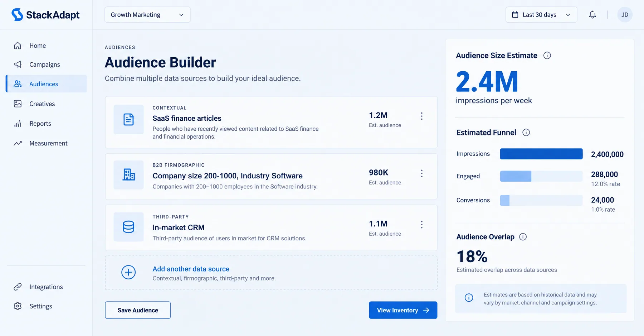This screenshot has width=644, height=336.
Task: Click the calendar icon in the date range selector
Action: click(515, 15)
